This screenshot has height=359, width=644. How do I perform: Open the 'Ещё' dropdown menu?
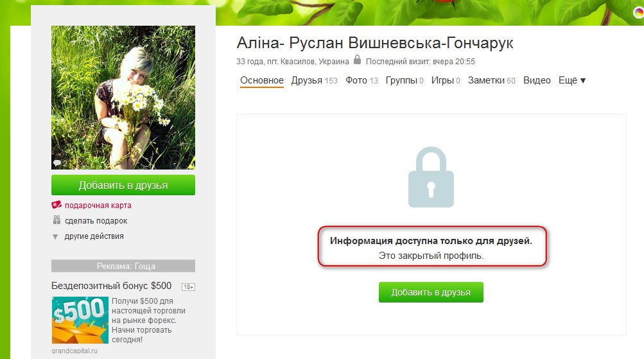click(571, 80)
